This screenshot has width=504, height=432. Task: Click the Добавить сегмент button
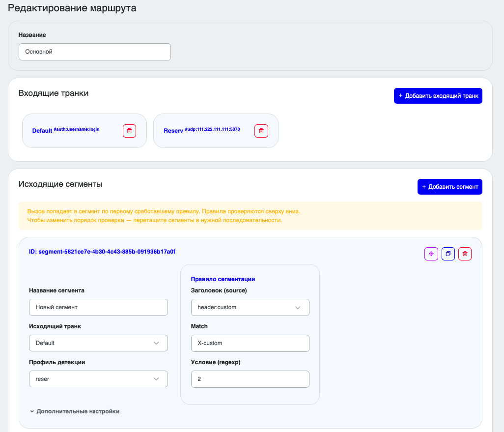[449, 187]
